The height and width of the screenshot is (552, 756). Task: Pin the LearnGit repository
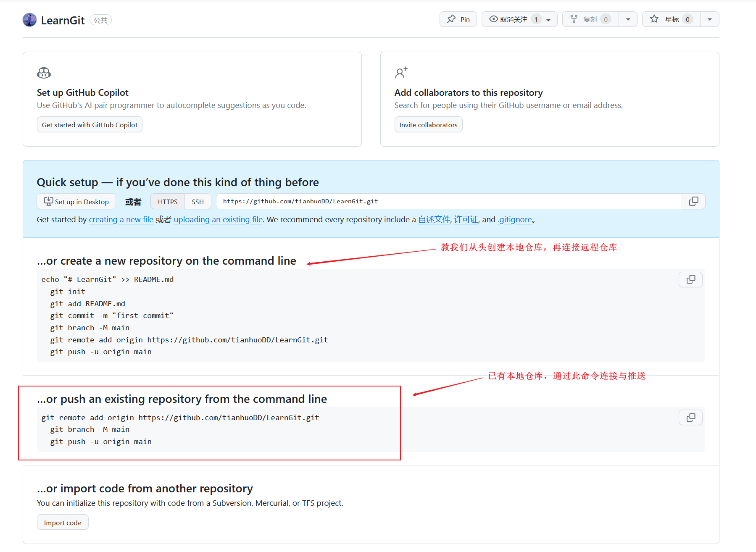458,19
